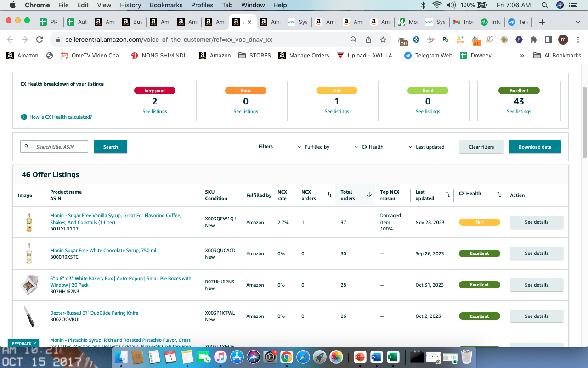The width and height of the screenshot is (588, 368).
Task: Bookmark this page with the star icon
Action: click(x=383, y=40)
